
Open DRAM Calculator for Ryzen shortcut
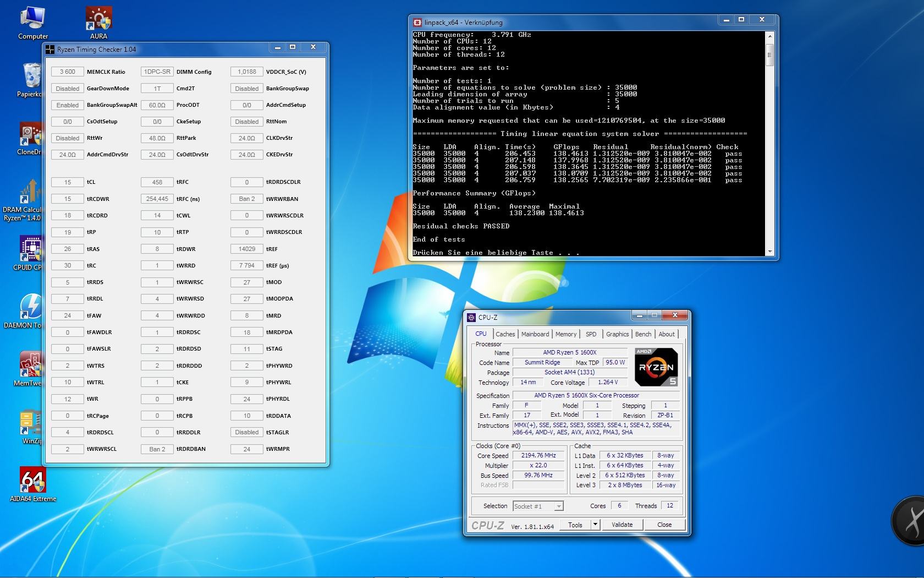point(22,201)
